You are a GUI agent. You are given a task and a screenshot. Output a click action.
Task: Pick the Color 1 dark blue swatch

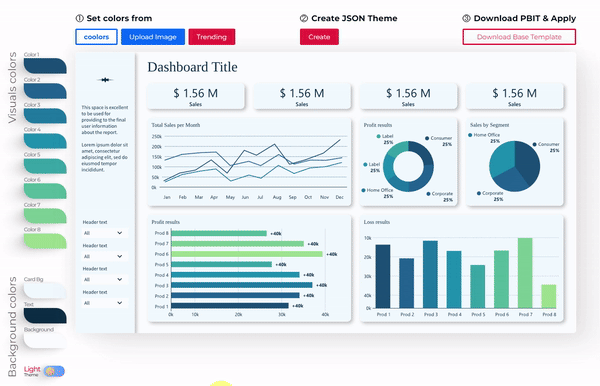[45, 65]
